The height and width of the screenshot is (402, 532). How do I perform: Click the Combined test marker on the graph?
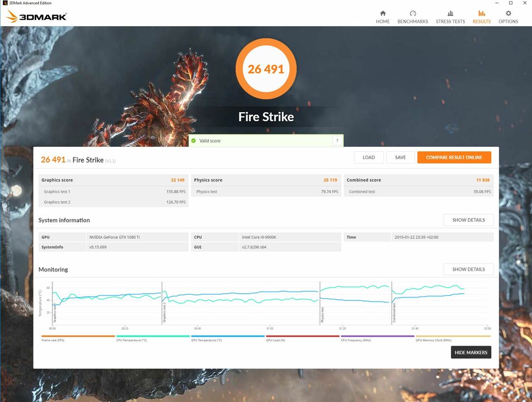(x=394, y=313)
